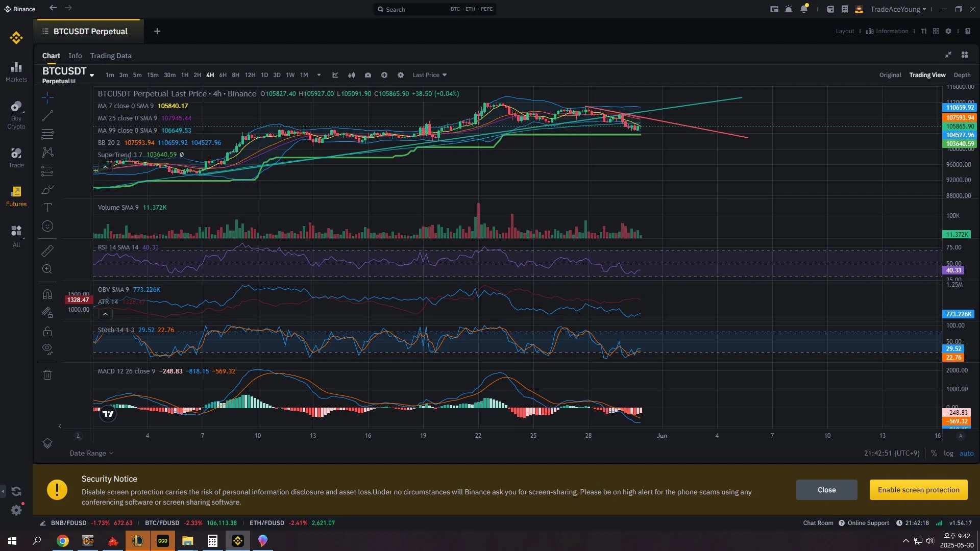Click the magnet mode tool

pos(47,294)
